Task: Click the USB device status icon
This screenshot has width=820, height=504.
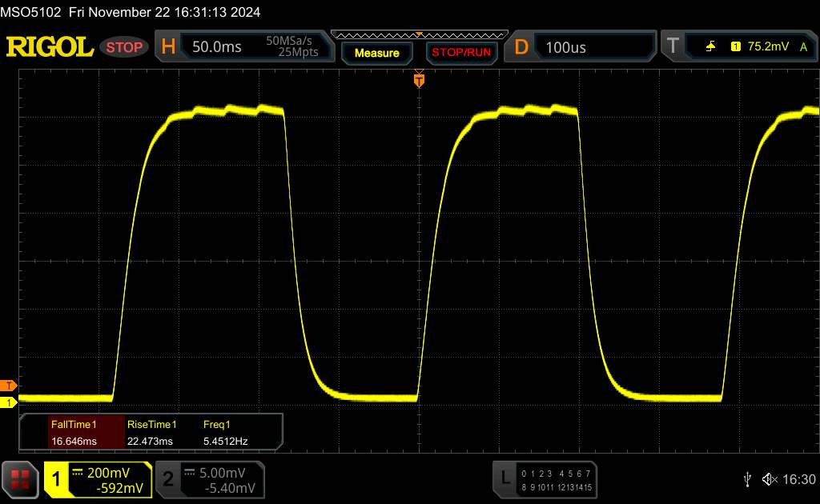Action: (747, 479)
